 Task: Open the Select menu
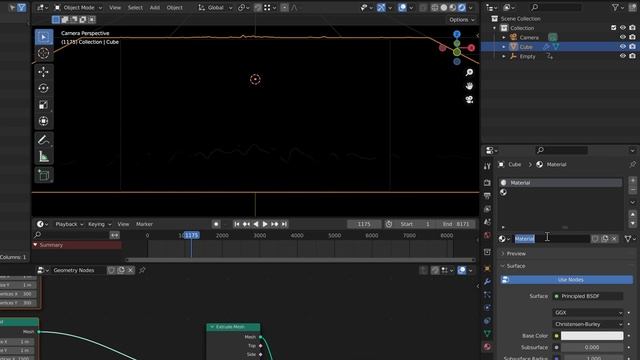[135, 8]
